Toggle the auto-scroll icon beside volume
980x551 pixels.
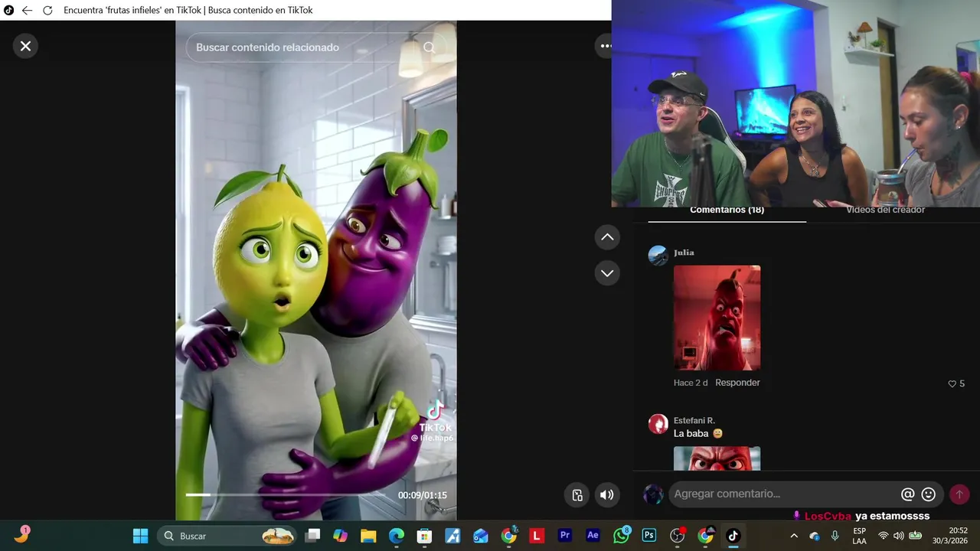click(577, 495)
